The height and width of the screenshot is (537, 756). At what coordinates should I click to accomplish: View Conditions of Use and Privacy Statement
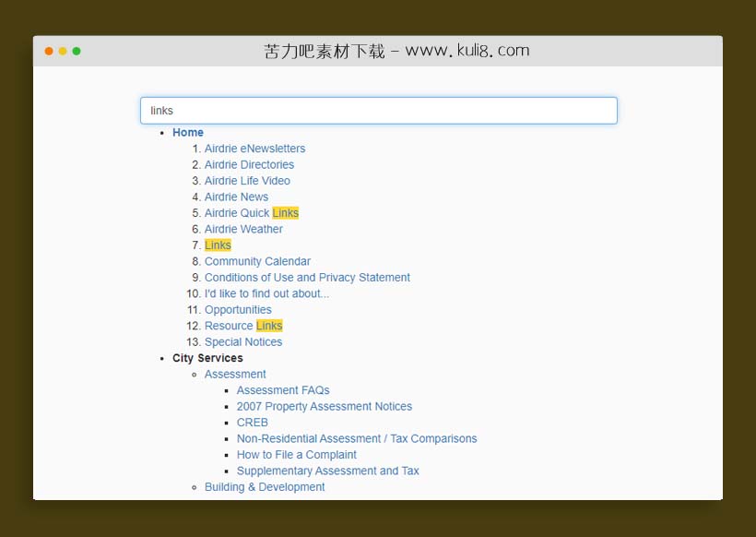307,278
